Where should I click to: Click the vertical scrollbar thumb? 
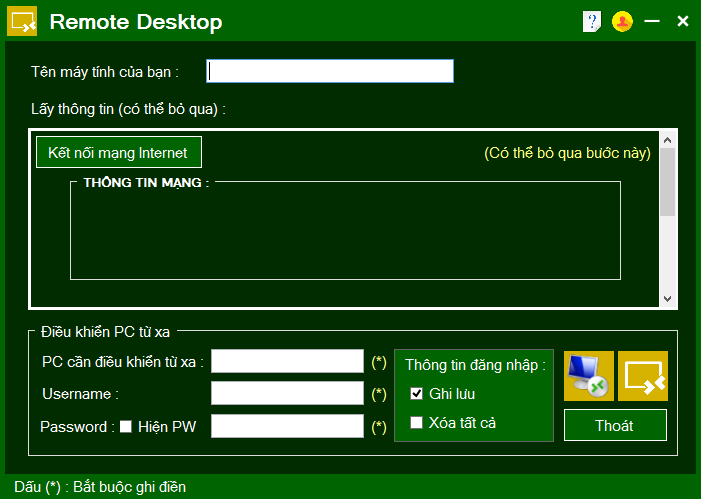[x=668, y=182]
